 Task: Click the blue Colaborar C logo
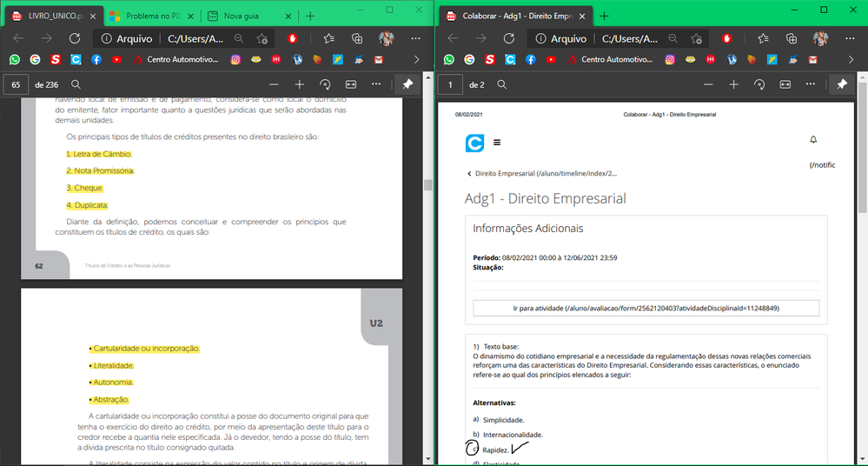click(x=474, y=143)
